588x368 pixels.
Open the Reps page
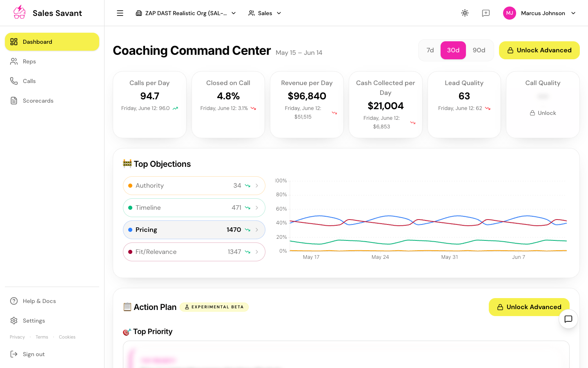52,61
